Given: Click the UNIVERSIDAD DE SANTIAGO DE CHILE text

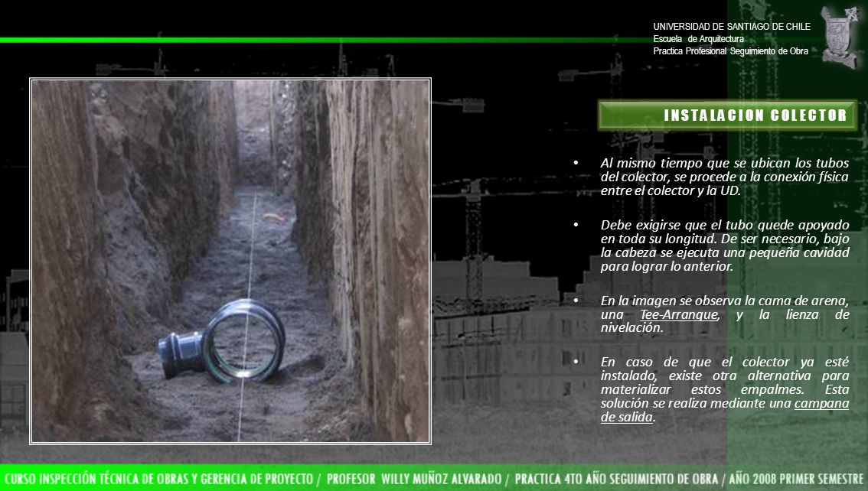Looking at the screenshot, I should point(731,27).
